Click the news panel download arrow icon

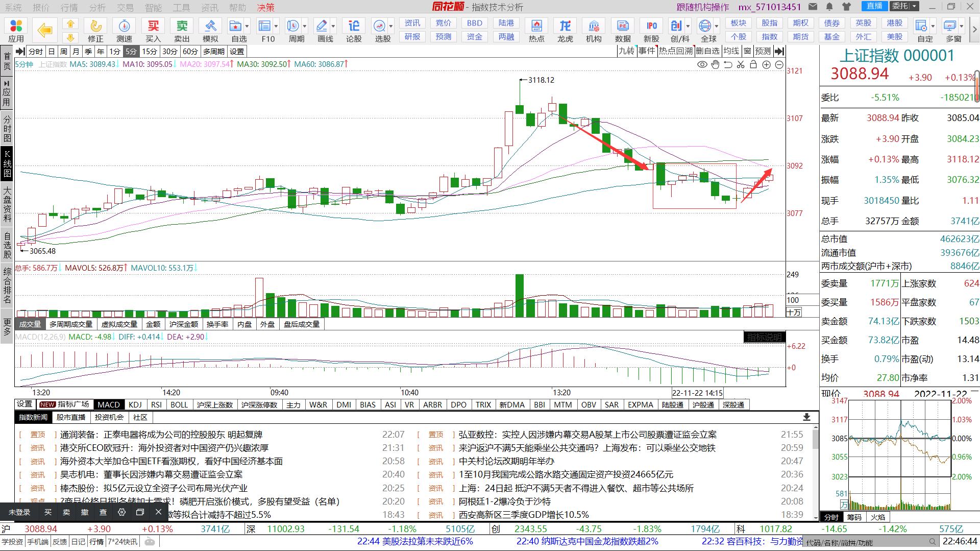tap(806, 417)
